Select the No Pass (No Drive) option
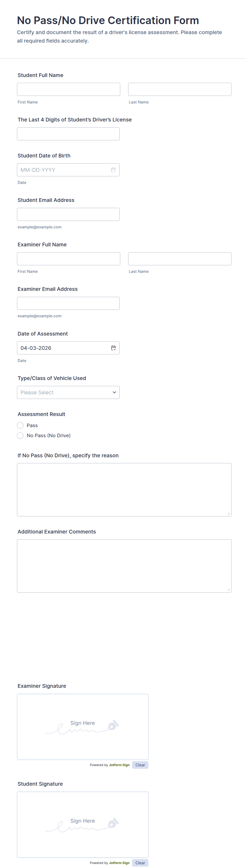 pyautogui.click(x=20, y=435)
